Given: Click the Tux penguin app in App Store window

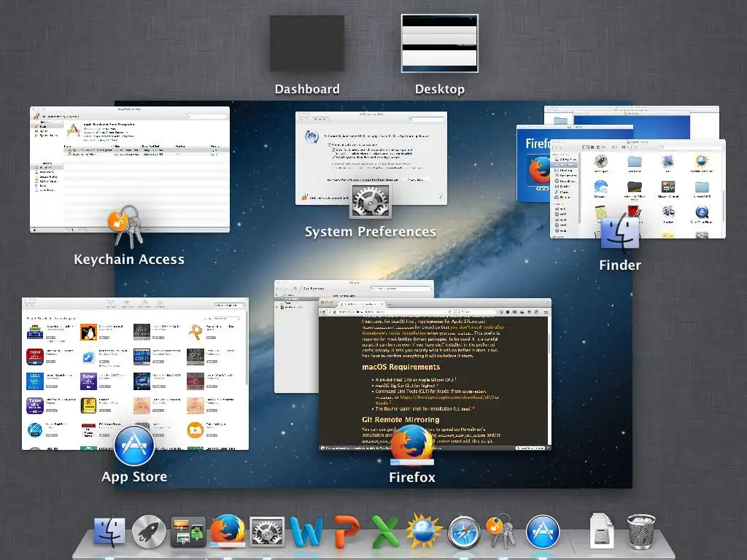Looking at the screenshot, I should click(x=88, y=332).
